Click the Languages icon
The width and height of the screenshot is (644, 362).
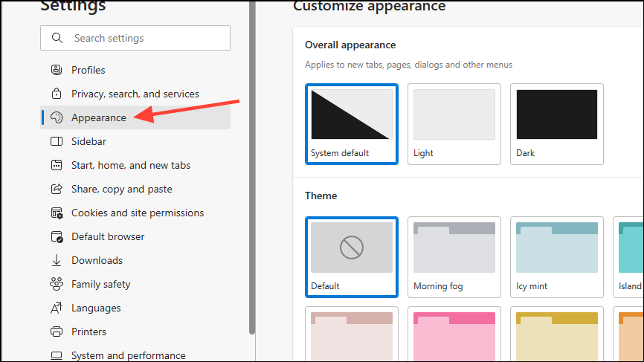click(57, 308)
